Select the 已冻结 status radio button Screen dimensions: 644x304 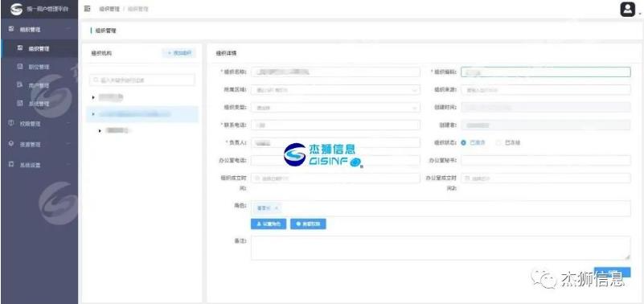coord(498,143)
